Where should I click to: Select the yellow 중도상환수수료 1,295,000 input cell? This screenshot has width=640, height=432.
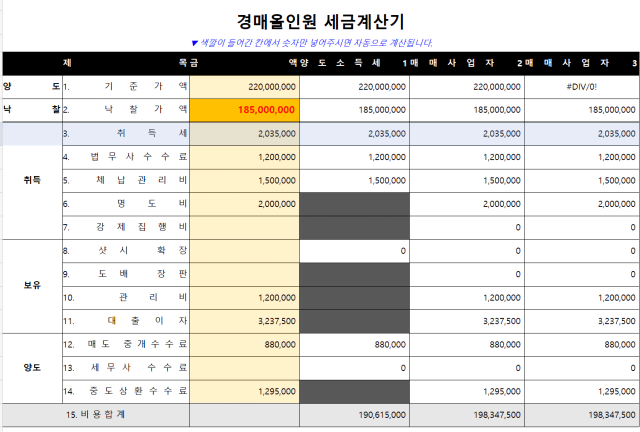(244, 391)
